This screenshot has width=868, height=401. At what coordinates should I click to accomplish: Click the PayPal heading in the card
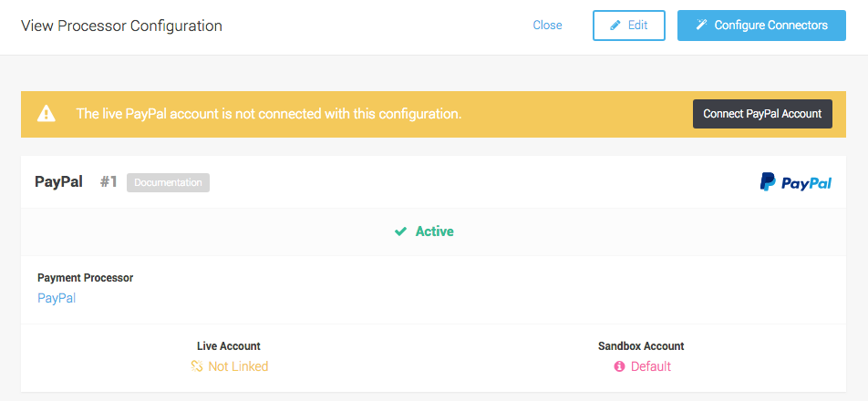58,182
